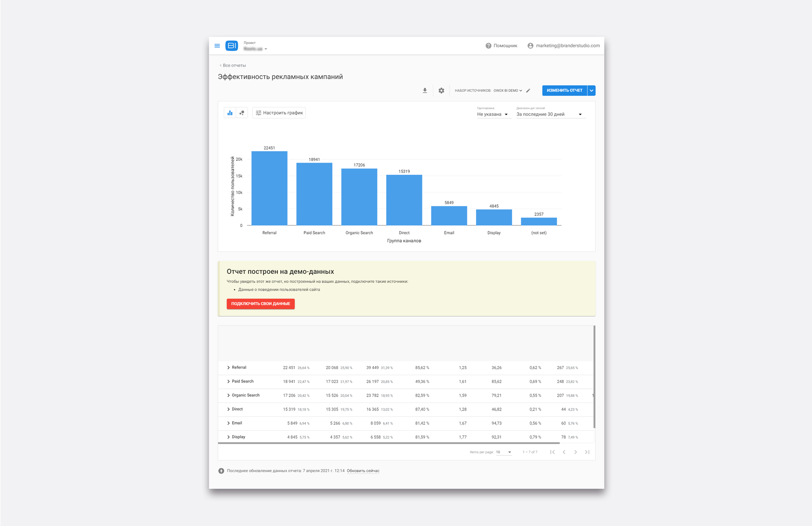
Task: Expand the Organic Search row
Action: point(228,395)
